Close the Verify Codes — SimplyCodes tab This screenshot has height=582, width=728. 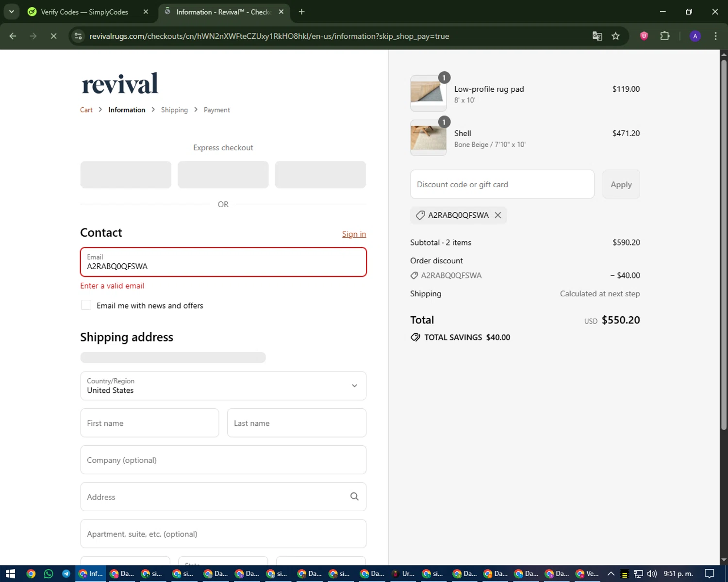pos(146,12)
